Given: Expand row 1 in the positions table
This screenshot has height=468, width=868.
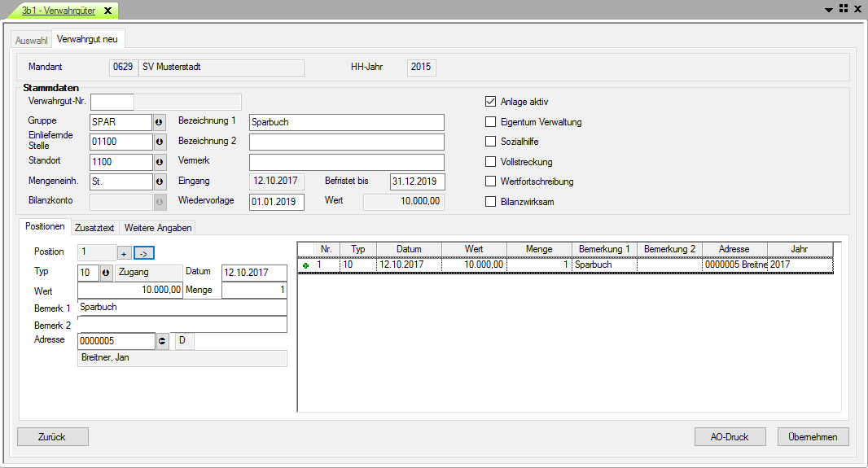Looking at the screenshot, I should 305,265.
